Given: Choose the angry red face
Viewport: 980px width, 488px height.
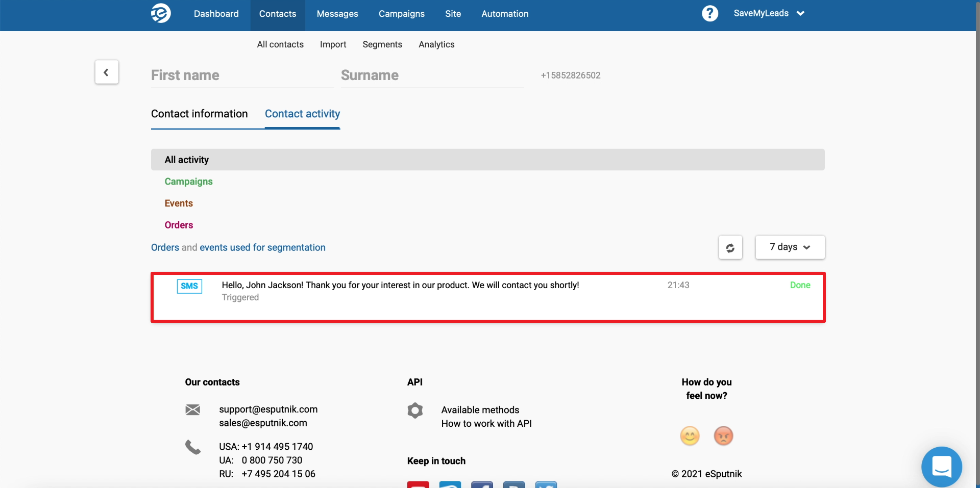Looking at the screenshot, I should [x=723, y=436].
